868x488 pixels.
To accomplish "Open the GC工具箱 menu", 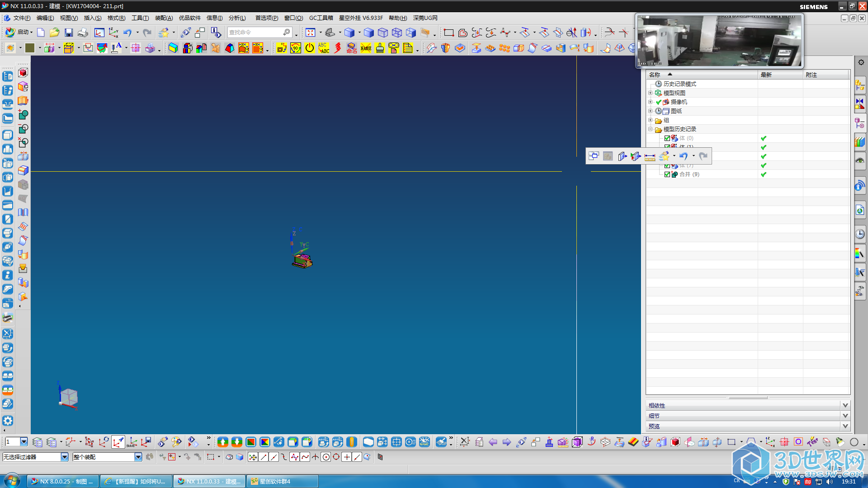I will tap(321, 18).
